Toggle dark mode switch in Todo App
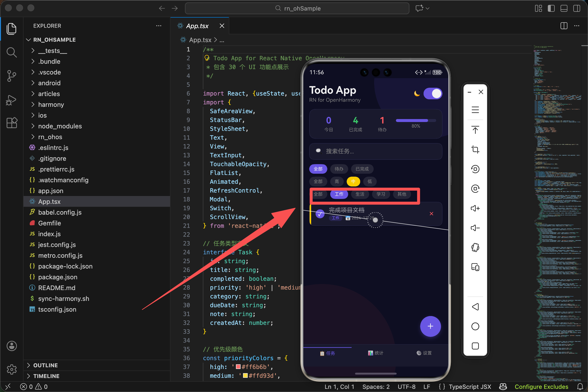Image resolution: width=588 pixels, height=392 pixels. click(x=433, y=94)
